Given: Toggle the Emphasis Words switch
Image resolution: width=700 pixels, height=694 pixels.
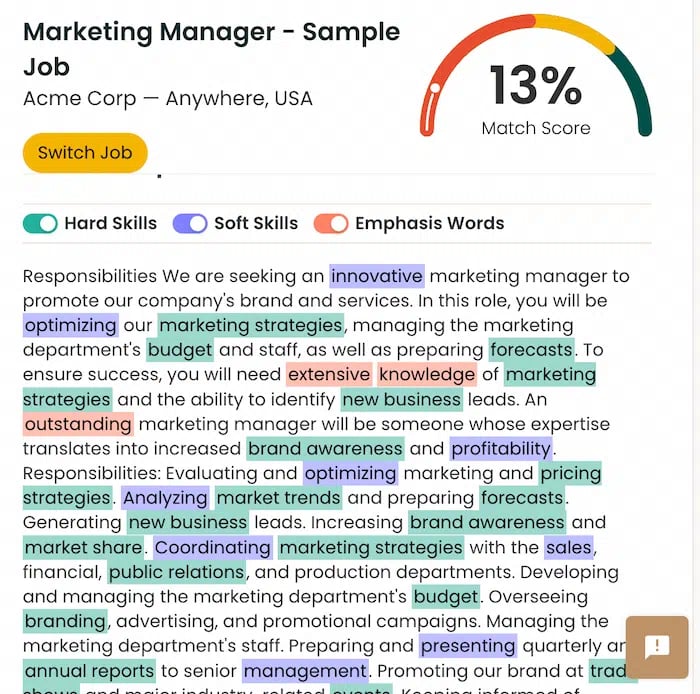Looking at the screenshot, I should (331, 224).
